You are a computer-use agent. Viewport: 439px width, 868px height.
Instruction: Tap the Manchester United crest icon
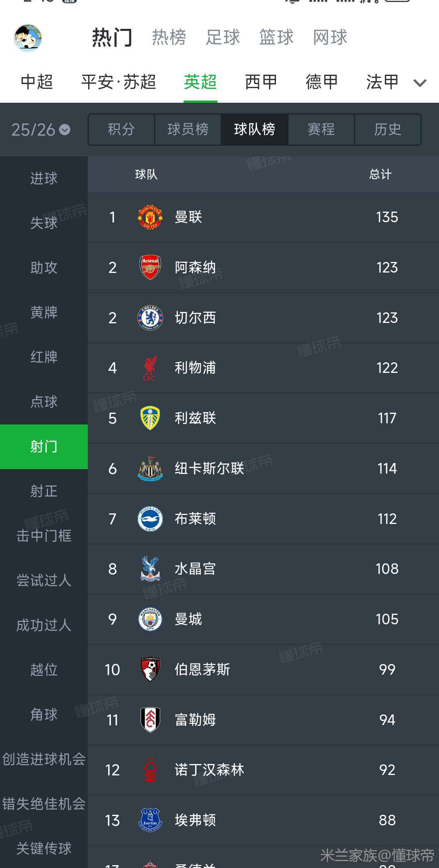150,217
